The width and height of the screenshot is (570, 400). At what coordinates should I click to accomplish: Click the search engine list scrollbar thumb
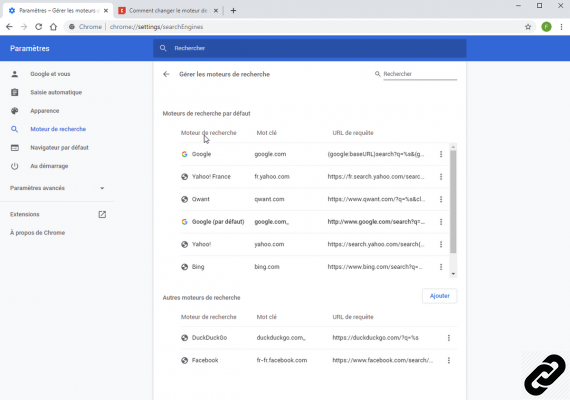tap(453, 202)
